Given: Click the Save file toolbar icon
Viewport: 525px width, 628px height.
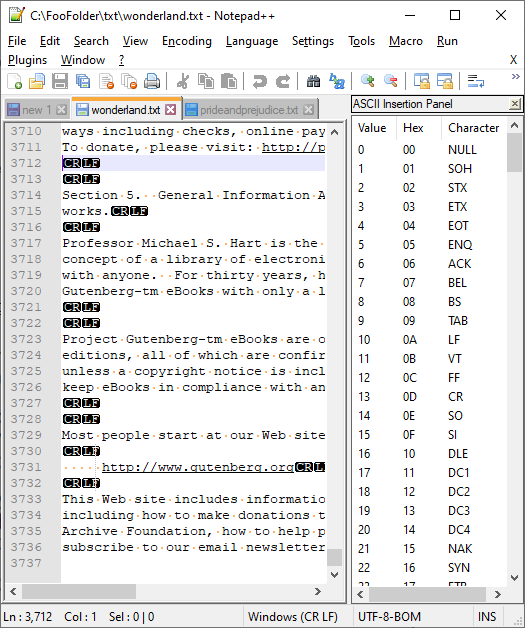Looking at the screenshot, I should 60,81.
